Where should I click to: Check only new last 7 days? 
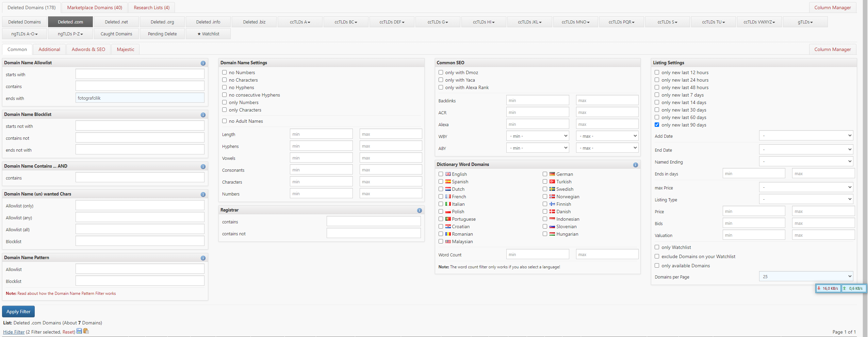(657, 95)
